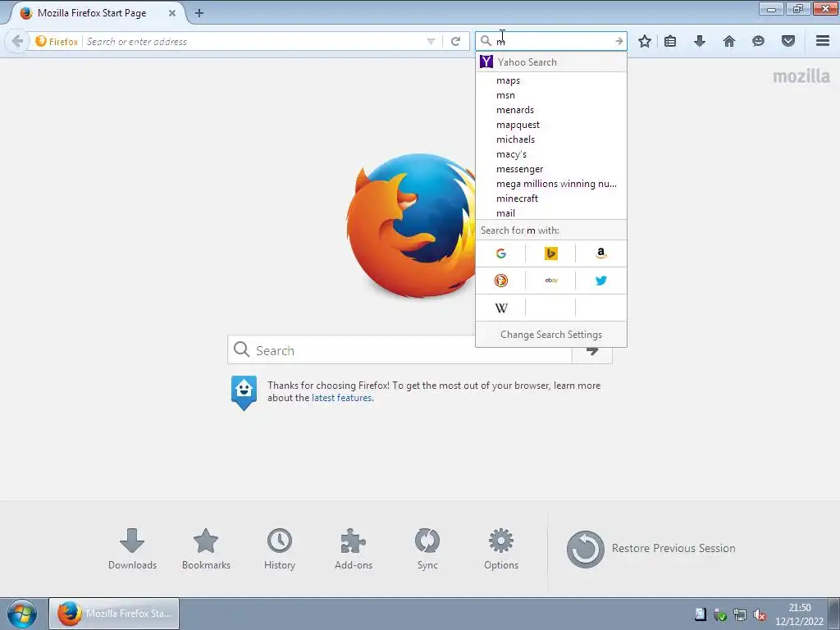Choose the 'menards' suggestion
Screen dimensions: 840x630
click(x=550, y=110)
